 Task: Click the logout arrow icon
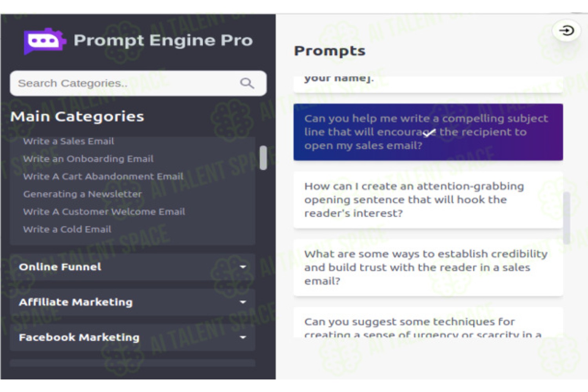(566, 31)
